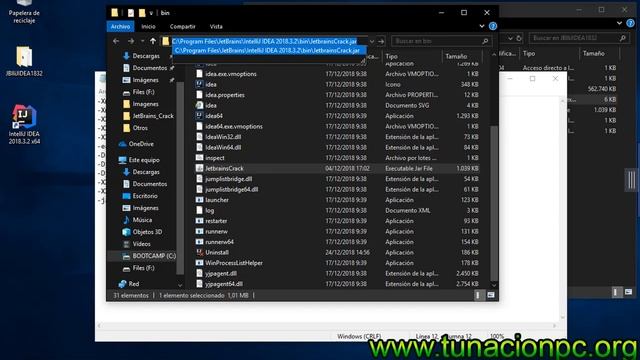Select the log XML document
Viewport: 640px width, 360px height.
tap(209, 211)
